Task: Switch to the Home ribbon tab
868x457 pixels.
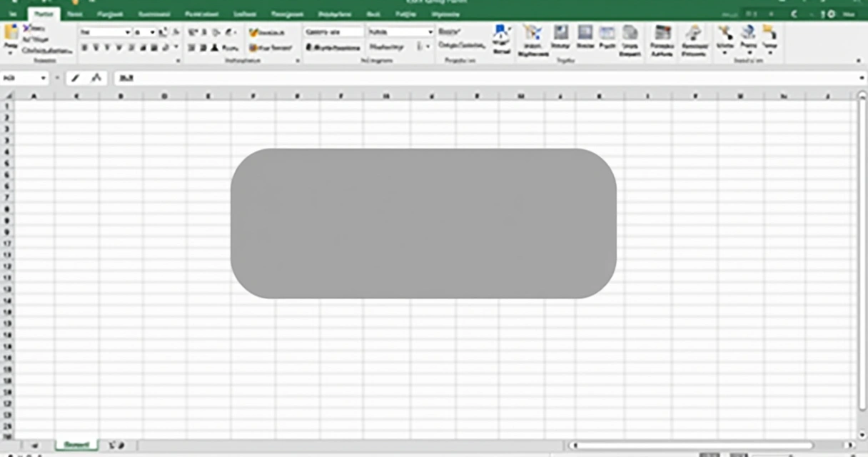Action: point(43,14)
